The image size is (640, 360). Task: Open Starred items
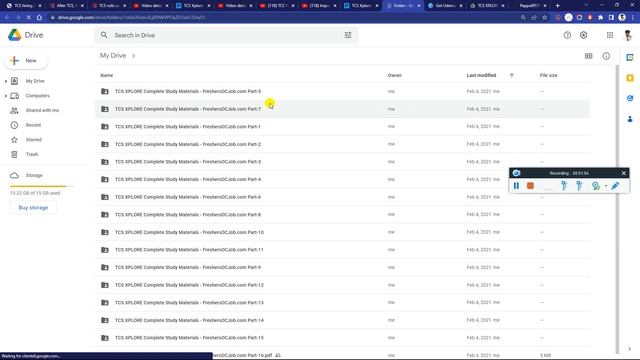tap(33, 140)
